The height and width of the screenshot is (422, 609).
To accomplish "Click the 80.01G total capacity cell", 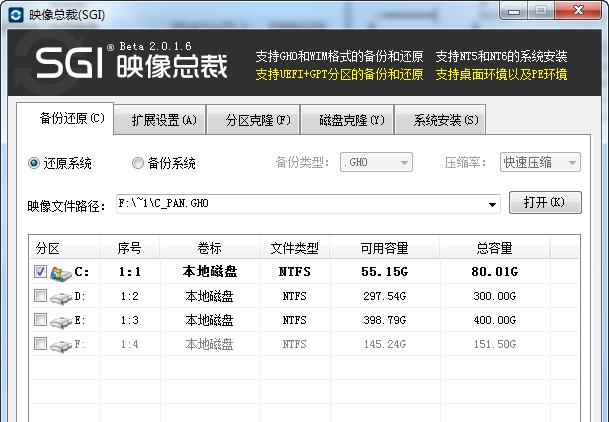I will click(494, 271).
